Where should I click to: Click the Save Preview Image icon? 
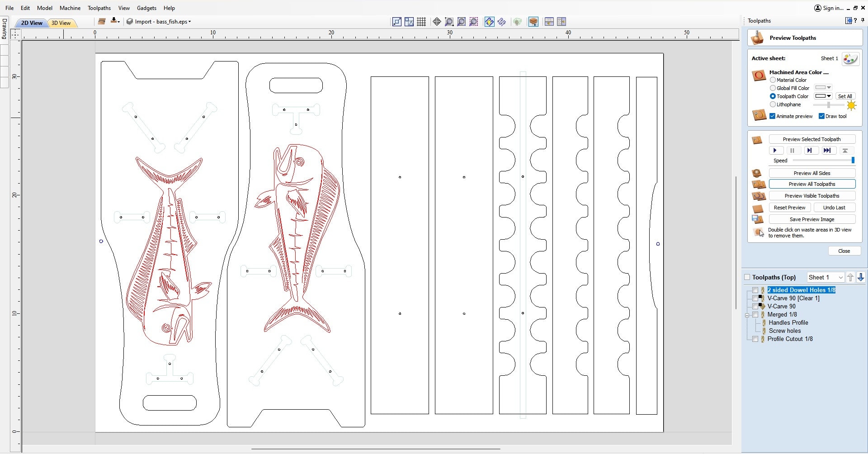[x=758, y=219]
